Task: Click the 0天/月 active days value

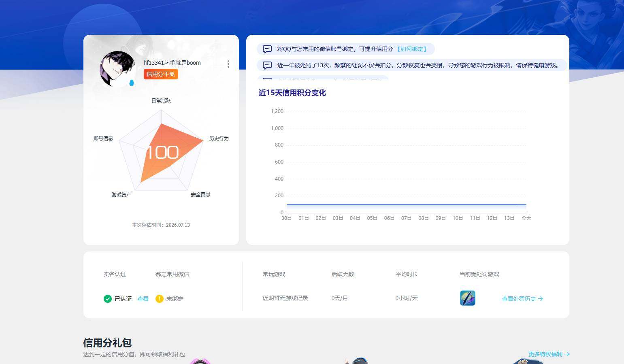Action: coord(340,298)
